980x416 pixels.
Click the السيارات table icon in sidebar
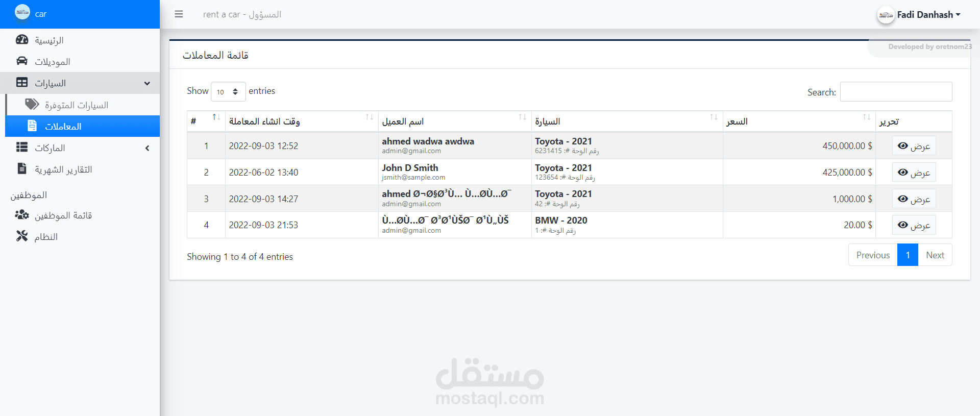[x=22, y=83]
